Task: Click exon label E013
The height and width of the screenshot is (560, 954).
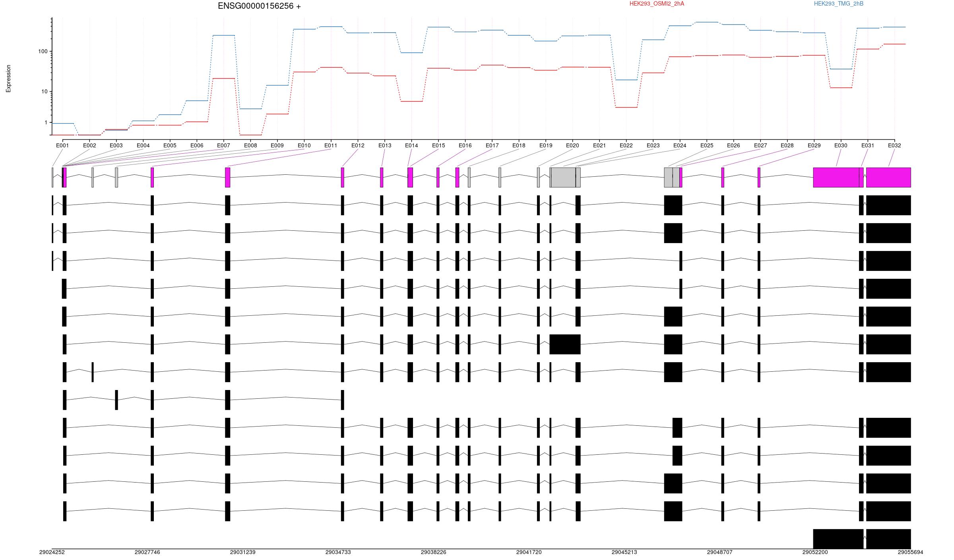Action: pyautogui.click(x=385, y=145)
